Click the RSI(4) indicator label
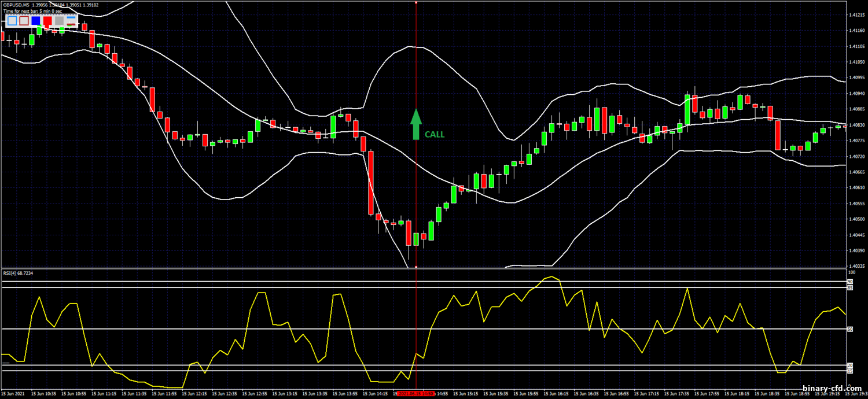This screenshot has width=868, height=399. click(17, 273)
